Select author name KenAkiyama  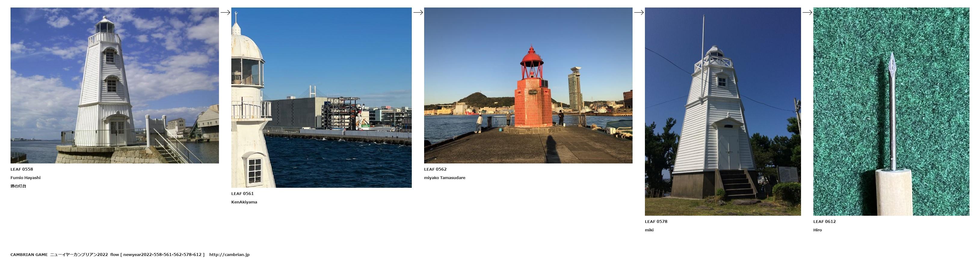pos(244,202)
